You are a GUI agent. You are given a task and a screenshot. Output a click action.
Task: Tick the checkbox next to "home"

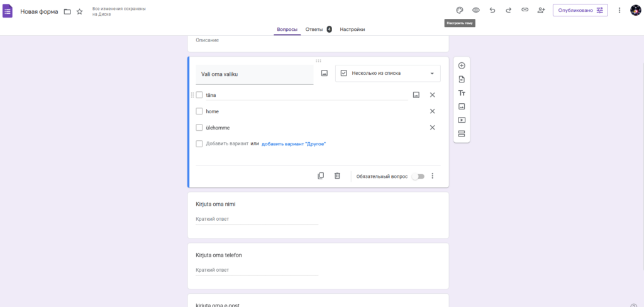199,111
